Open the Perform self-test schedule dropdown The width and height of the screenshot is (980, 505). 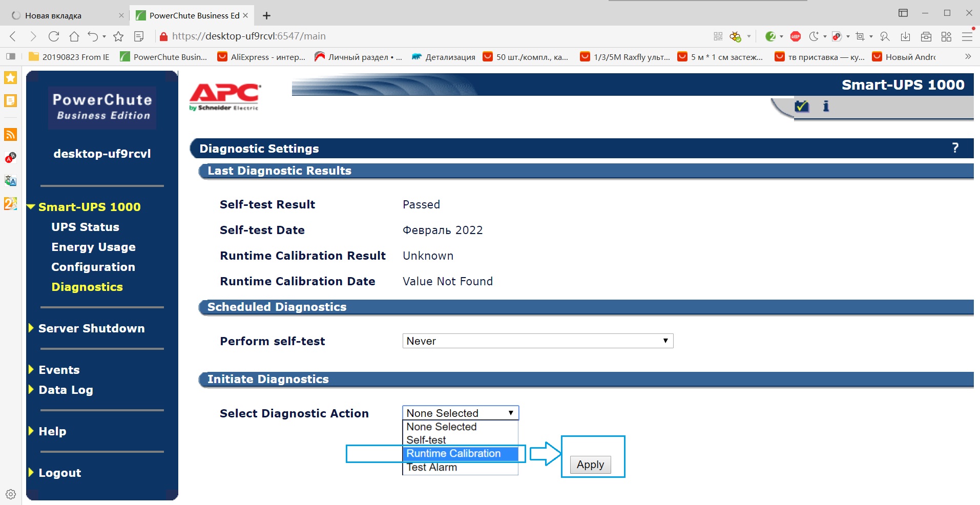coord(538,341)
